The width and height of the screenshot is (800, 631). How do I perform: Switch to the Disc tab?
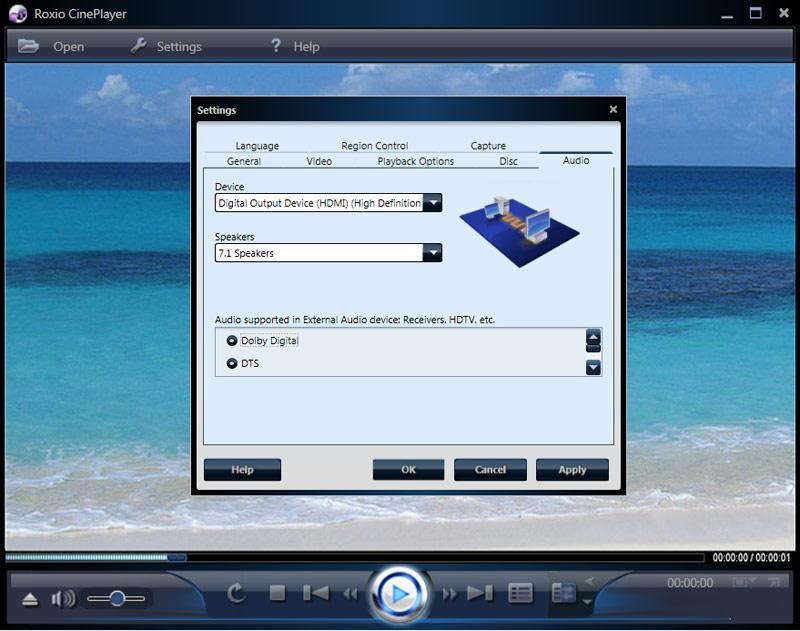[x=508, y=161]
